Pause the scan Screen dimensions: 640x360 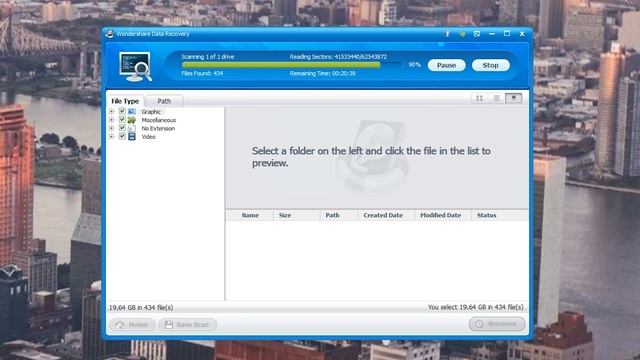click(447, 65)
